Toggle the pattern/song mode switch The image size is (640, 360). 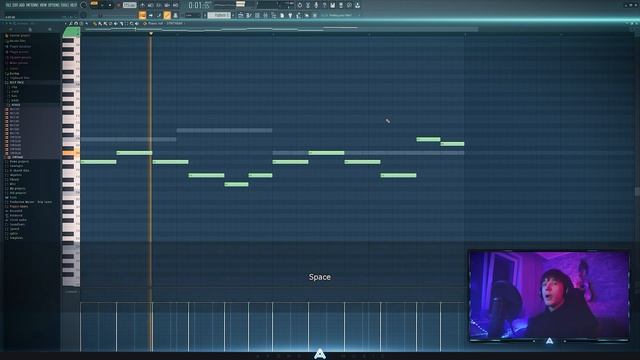point(94,4)
